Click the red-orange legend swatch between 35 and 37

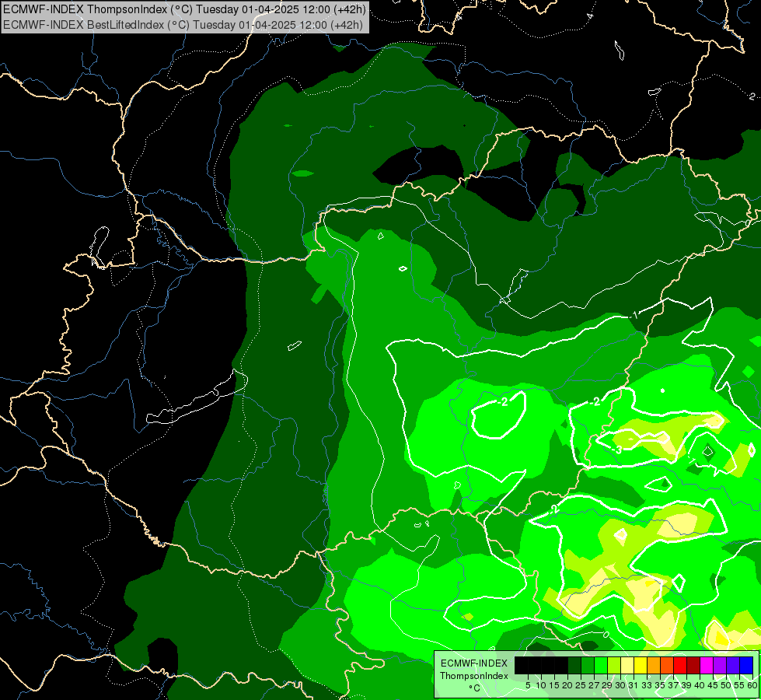click(x=667, y=665)
